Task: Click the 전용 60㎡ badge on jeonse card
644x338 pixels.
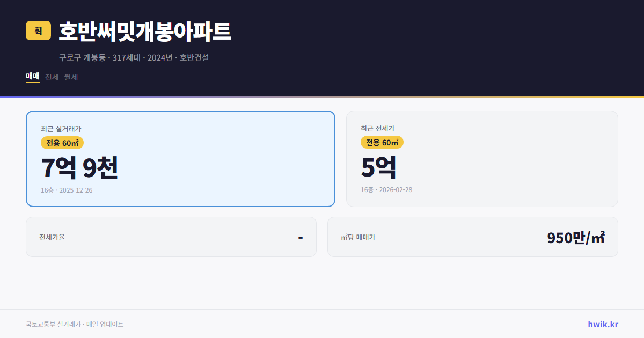Action: (x=382, y=143)
